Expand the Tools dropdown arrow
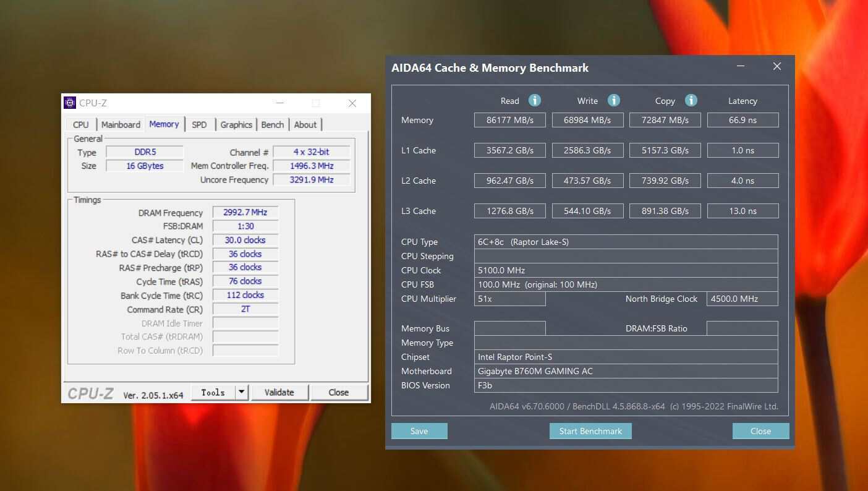 click(x=242, y=392)
